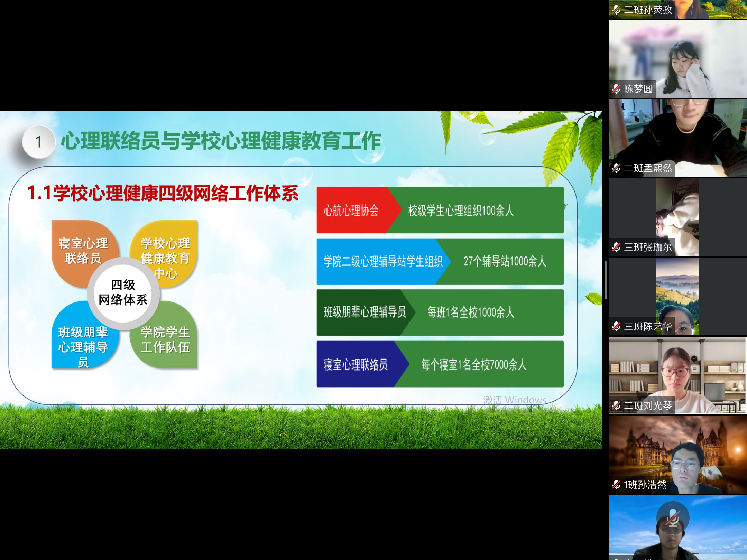Click the numbered 1 circle badge in slide title
The width and height of the screenshot is (747, 560).
click(x=39, y=142)
